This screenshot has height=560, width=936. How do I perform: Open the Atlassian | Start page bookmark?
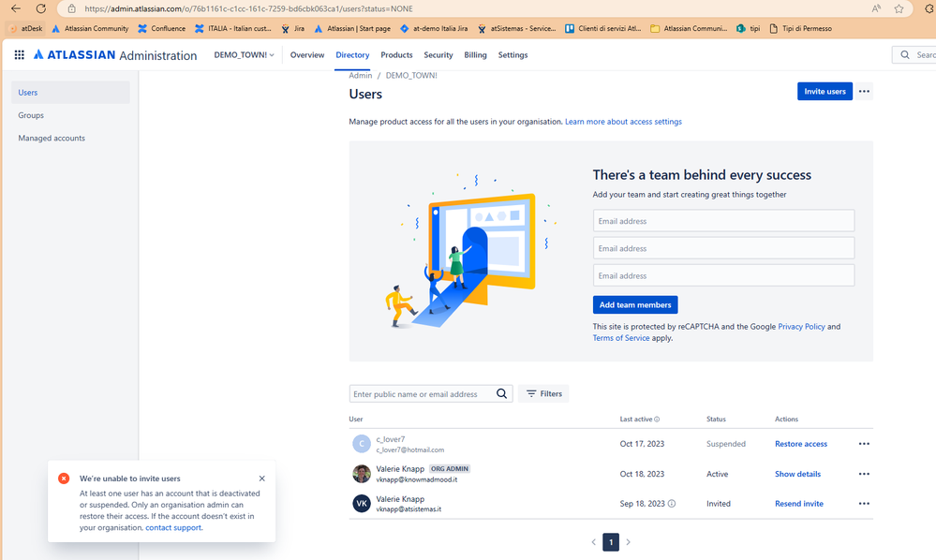click(352, 29)
